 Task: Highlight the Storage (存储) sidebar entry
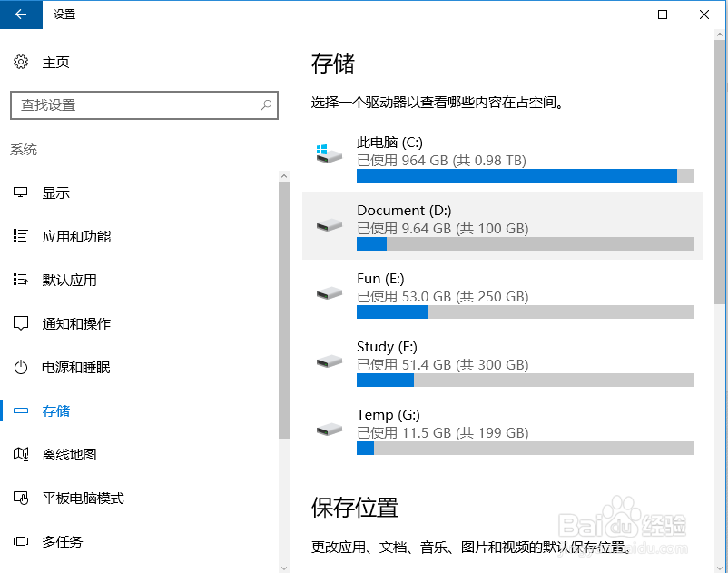[x=54, y=410]
